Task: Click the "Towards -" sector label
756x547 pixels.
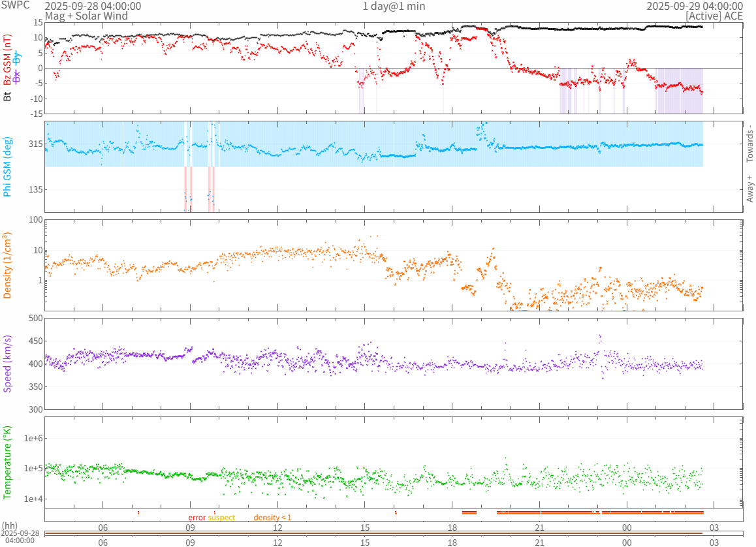Action: click(749, 143)
